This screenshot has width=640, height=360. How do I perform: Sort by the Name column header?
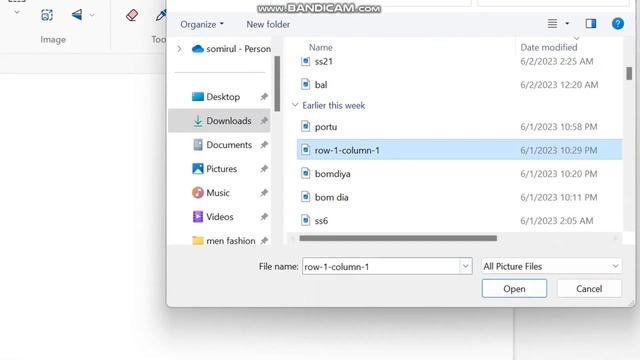coord(320,47)
